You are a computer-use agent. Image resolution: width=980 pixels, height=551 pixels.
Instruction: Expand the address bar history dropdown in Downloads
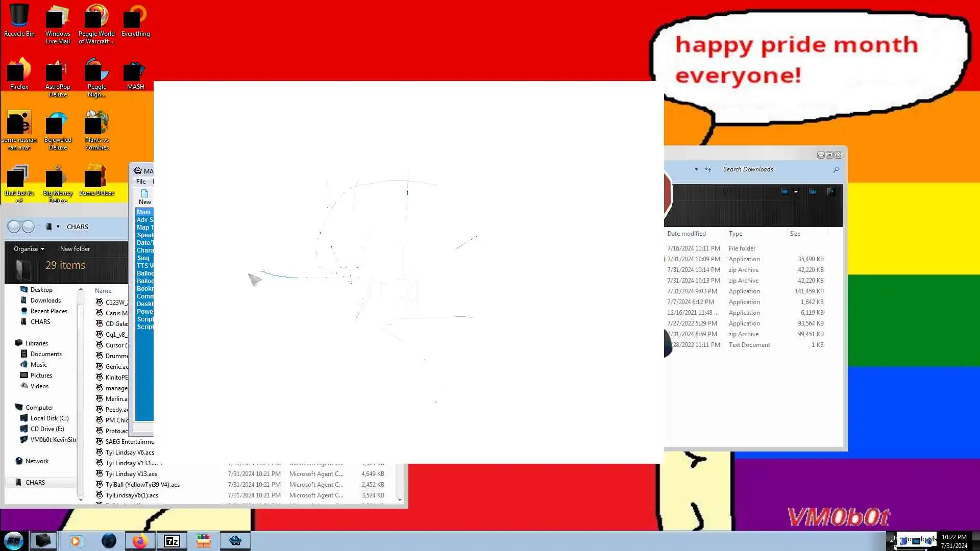click(x=696, y=169)
